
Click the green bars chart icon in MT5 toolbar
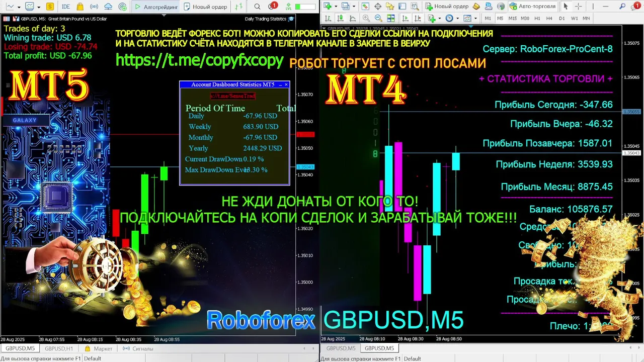click(238, 7)
